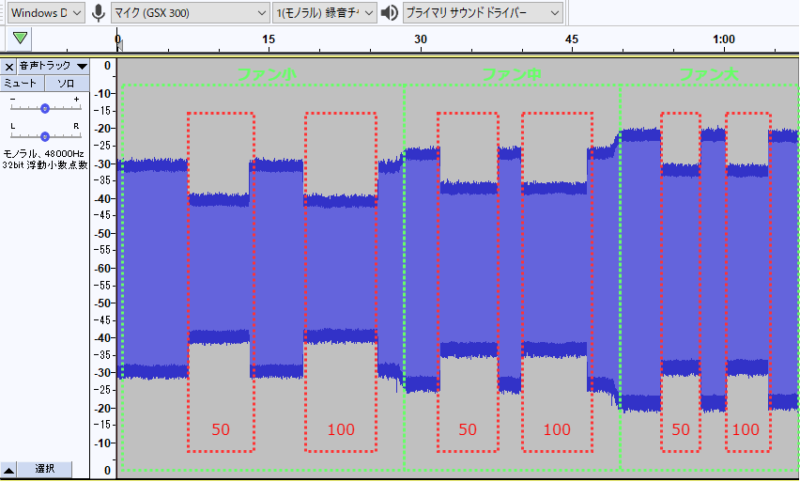Open the 1(モノラル) recording channels dropdown
The height and width of the screenshot is (482, 800).
[x=324, y=13]
